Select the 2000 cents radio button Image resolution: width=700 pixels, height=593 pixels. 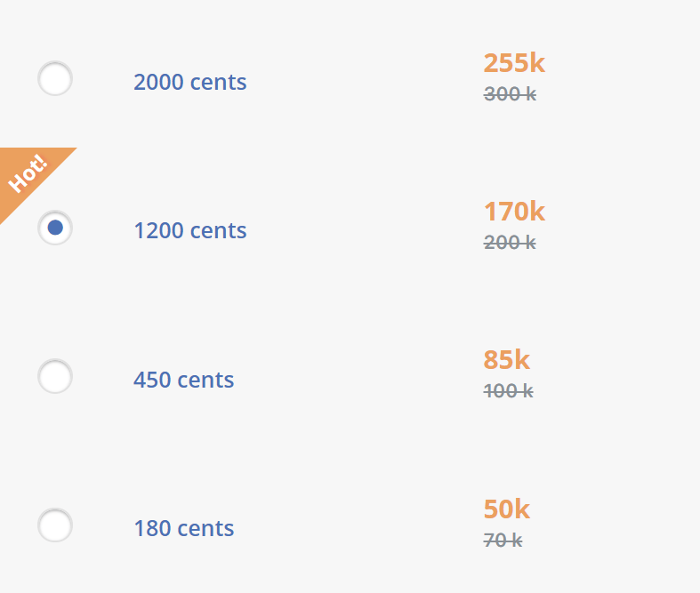55,78
